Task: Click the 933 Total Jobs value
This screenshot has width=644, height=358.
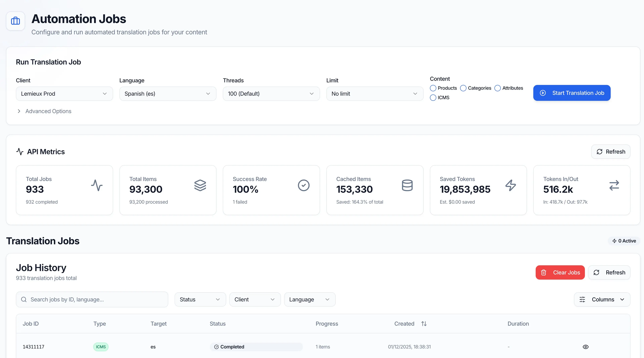Action: [35, 190]
